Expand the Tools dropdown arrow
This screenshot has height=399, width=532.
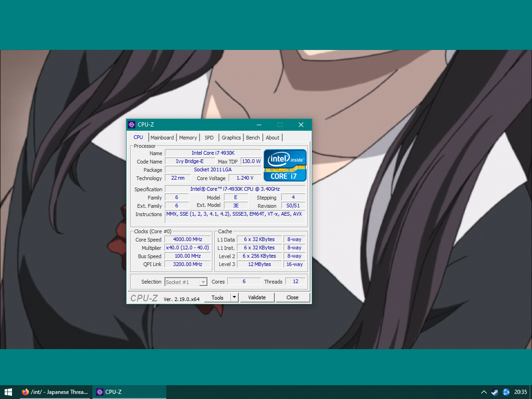click(234, 297)
